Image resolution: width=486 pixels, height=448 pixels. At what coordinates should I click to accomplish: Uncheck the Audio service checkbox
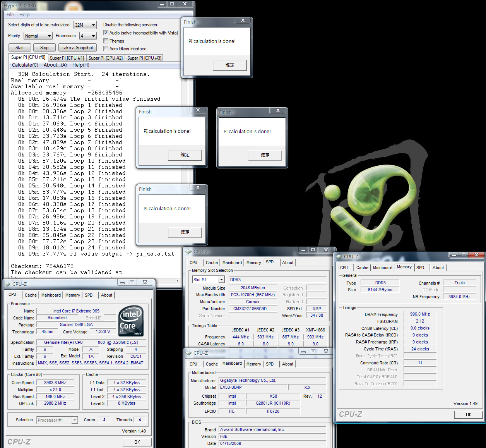(106, 33)
